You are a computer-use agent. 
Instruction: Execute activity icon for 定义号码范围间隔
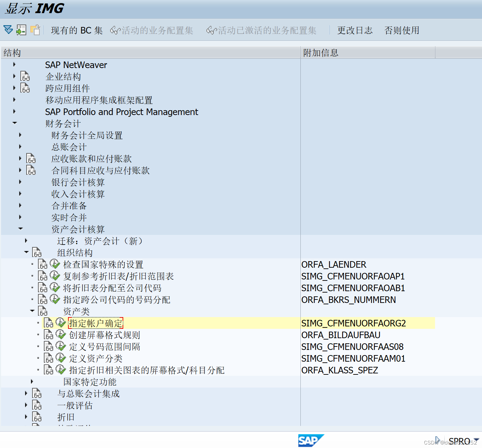(61, 346)
